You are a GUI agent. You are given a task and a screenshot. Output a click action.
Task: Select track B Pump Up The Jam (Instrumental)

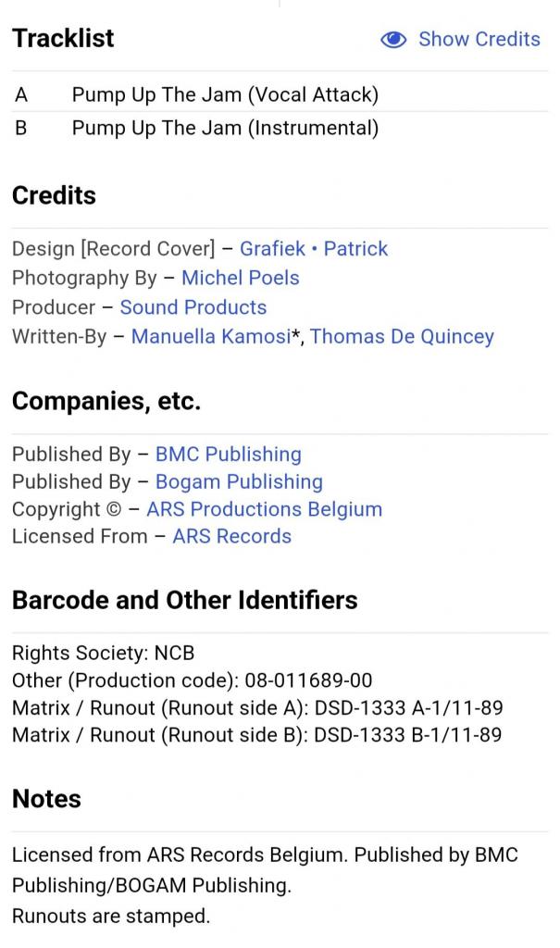(x=225, y=128)
